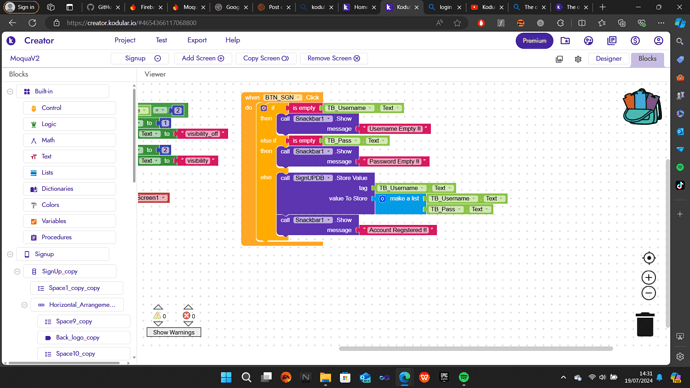The image size is (690, 388).
Task: Click the red error counter icon
Action: [187, 316]
